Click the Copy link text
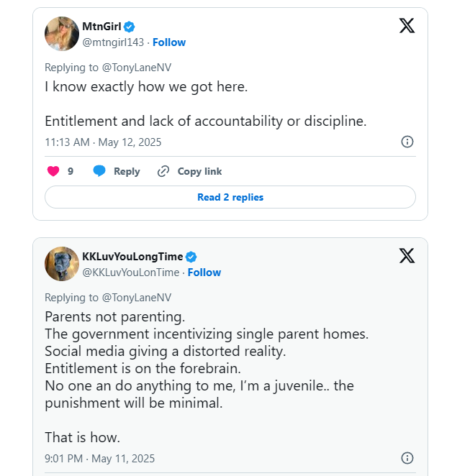 click(x=199, y=171)
